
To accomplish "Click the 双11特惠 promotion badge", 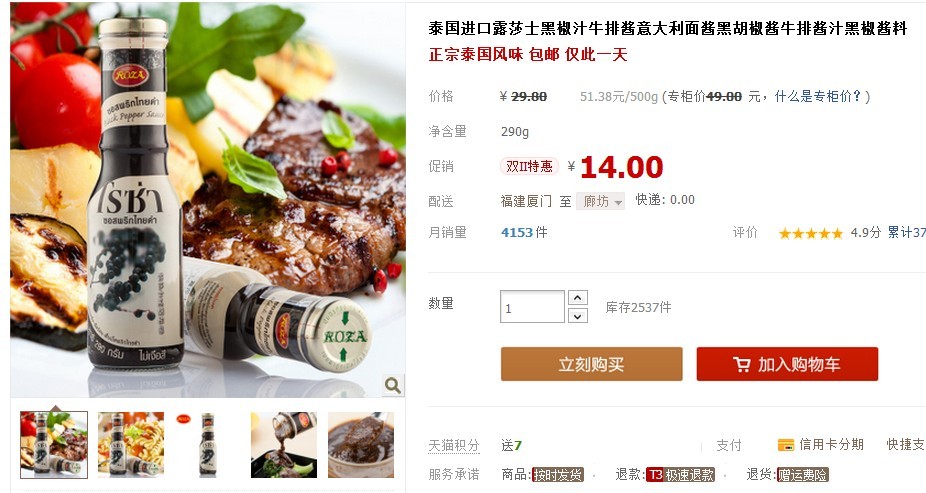I will pos(529,166).
